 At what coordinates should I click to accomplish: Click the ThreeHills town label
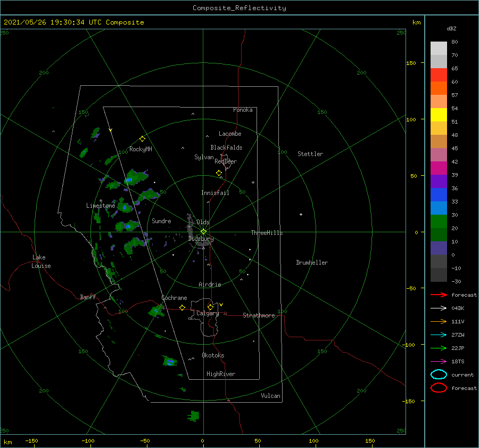point(267,233)
